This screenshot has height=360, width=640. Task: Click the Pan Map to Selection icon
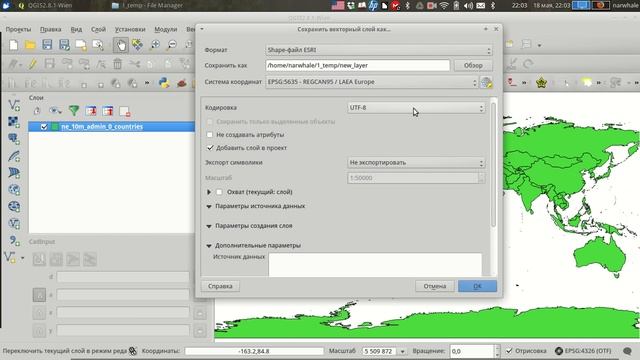(x=138, y=45)
